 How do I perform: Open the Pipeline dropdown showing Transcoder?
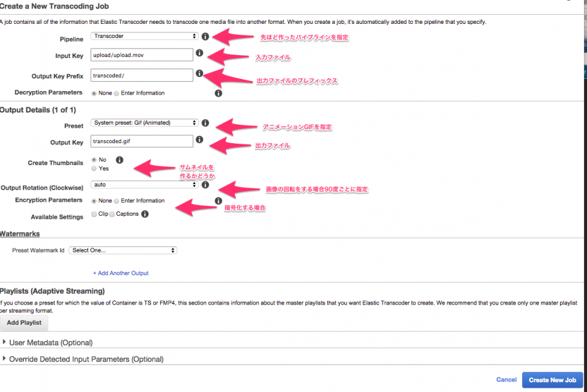pyautogui.click(x=144, y=36)
